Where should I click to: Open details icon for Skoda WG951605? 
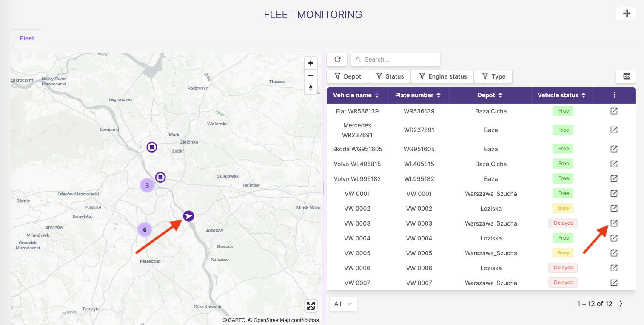tap(614, 149)
